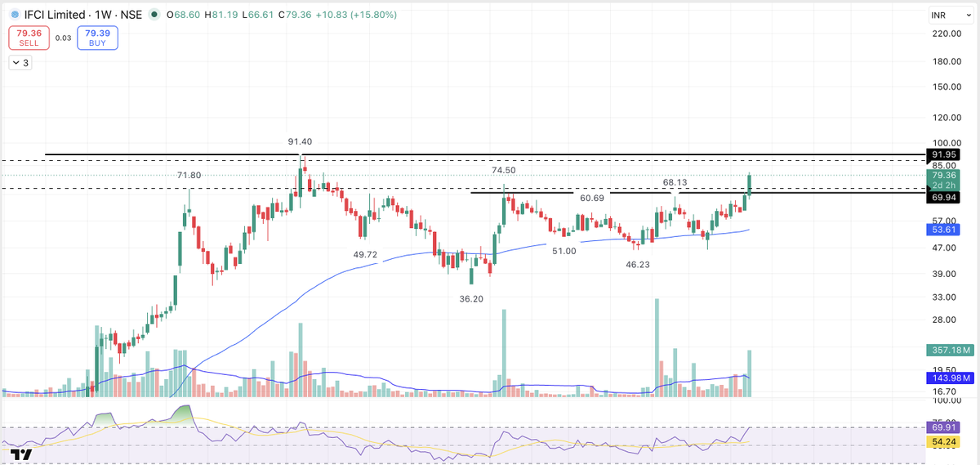Click the 57.00 price axis label
The height and width of the screenshot is (465, 980).
pyautogui.click(x=944, y=221)
